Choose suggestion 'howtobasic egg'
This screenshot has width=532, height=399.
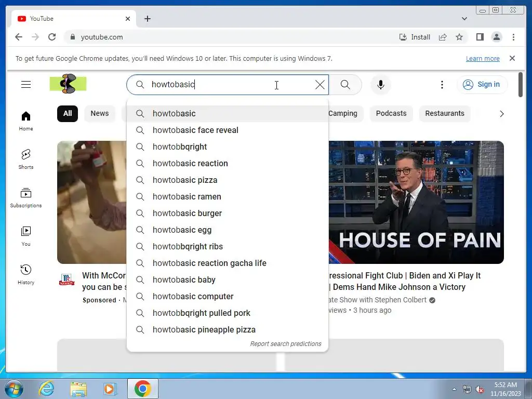point(228,230)
